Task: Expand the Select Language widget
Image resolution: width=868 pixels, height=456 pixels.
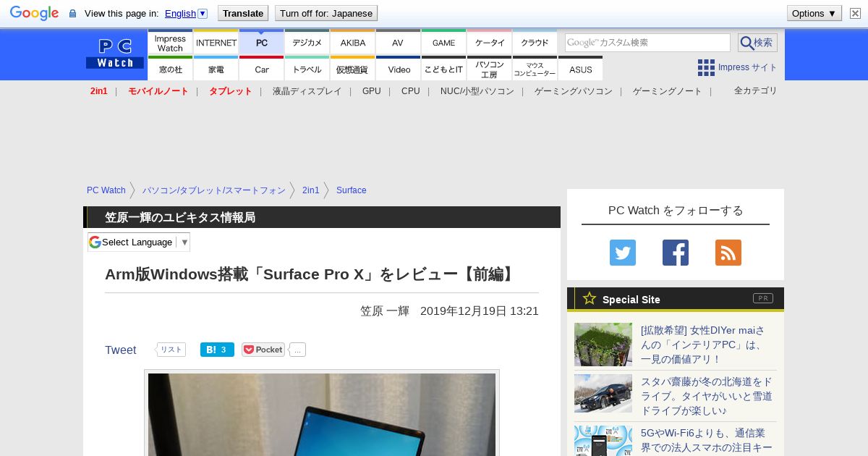Action: pyautogui.click(x=139, y=242)
